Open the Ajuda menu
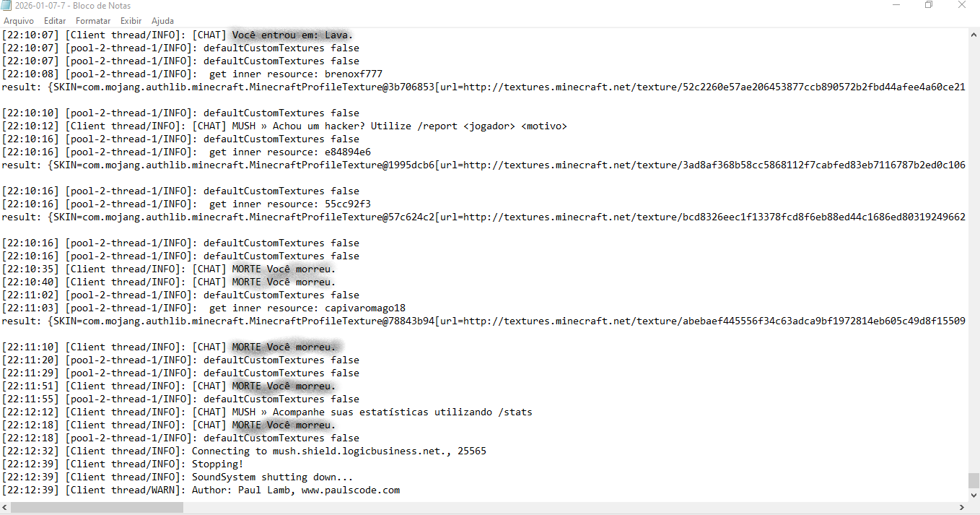Image resolution: width=980 pixels, height=515 pixels. pyautogui.click(x=162, y=21)
